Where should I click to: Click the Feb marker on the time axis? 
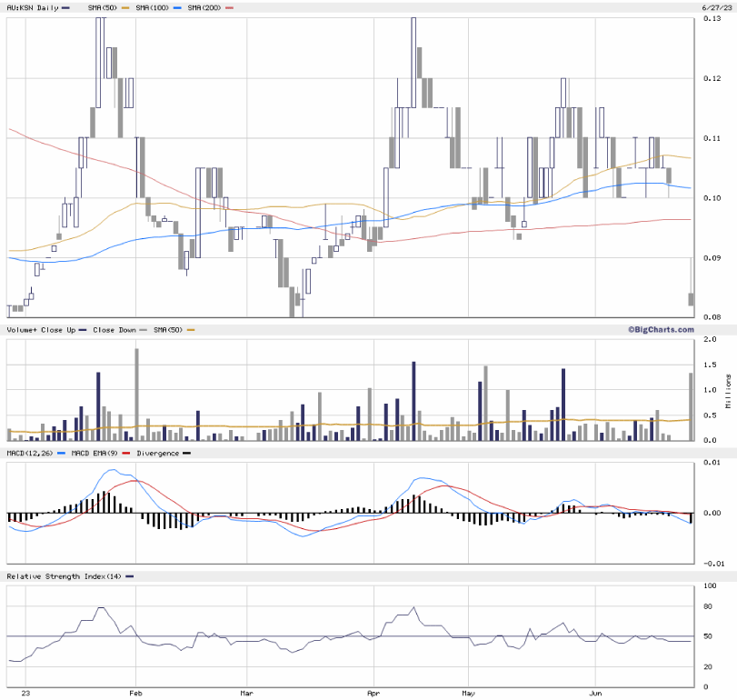coord(136,692)
